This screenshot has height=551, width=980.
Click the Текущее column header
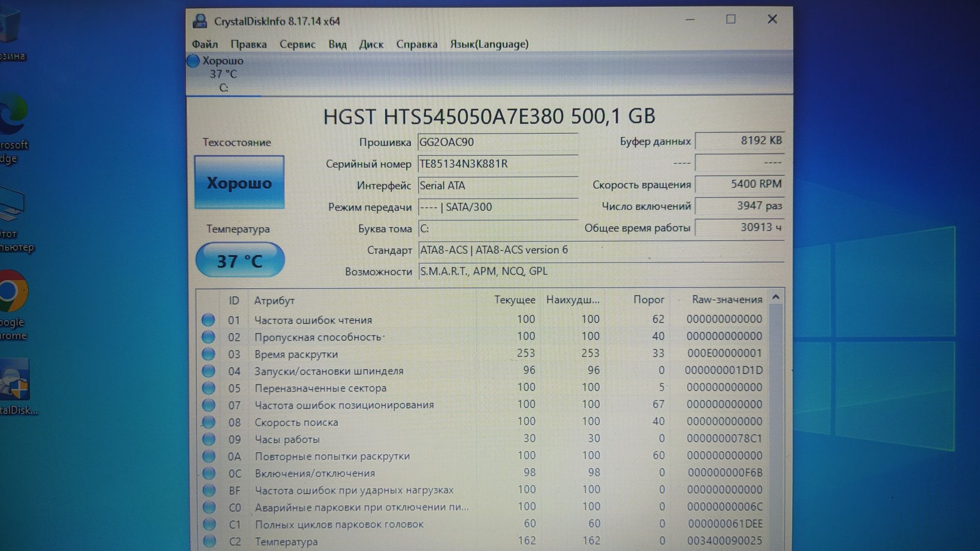click(x=514, y=300)
